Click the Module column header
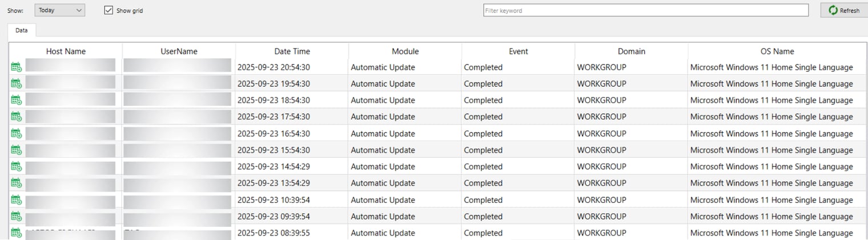 [405, 51]
